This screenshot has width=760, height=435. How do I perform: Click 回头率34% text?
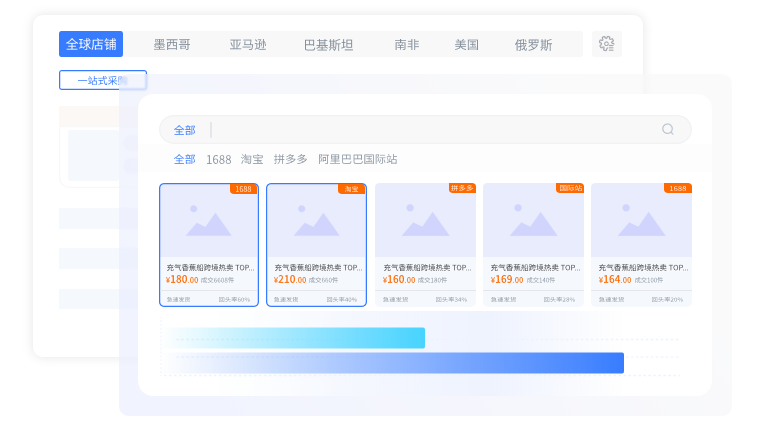point(451,300)
